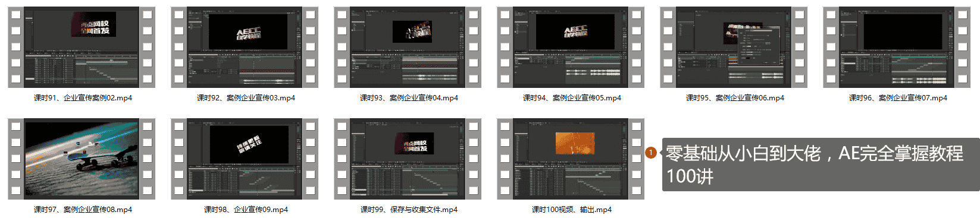Viewport: 980px width, 218px height.
Task: Click file name 课时98、企业宣传09.mp4
Action: coord(246,210)
